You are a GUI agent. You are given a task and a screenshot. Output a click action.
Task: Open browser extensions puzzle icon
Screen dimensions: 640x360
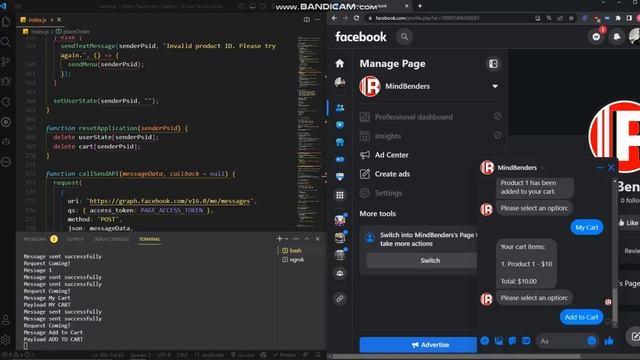coord(618,18)
